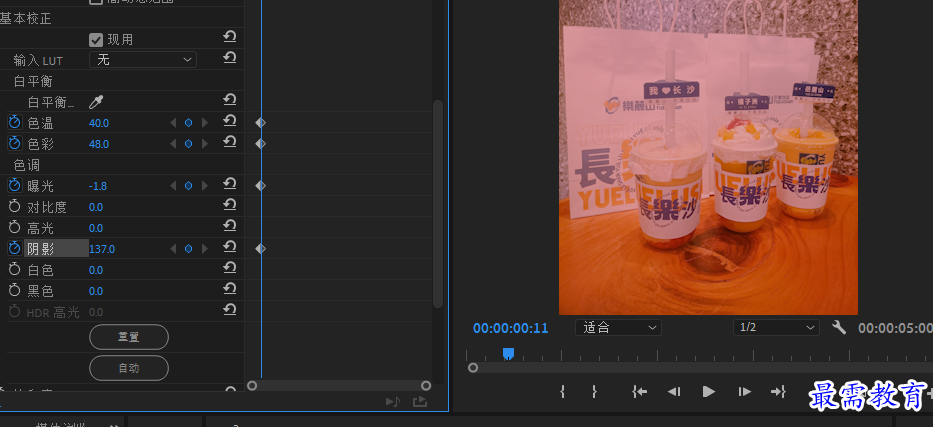
Task: Click the program monitor video preview
Action: tap(708, 157)
